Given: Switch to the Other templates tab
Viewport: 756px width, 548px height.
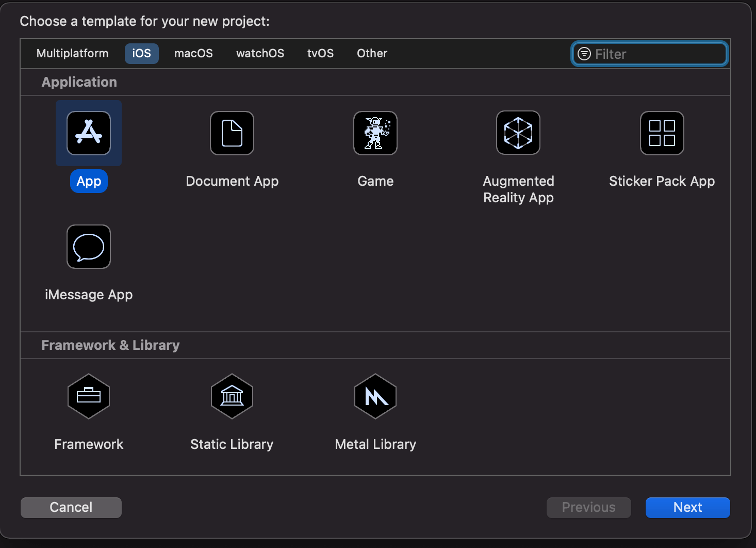Looking at the screenshot, I should (372, 53).
